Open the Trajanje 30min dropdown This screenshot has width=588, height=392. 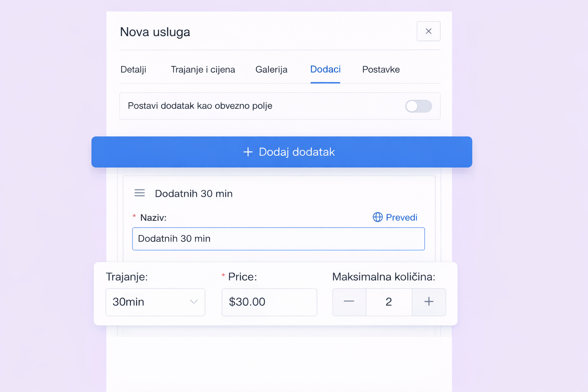[x=155, y=302]
